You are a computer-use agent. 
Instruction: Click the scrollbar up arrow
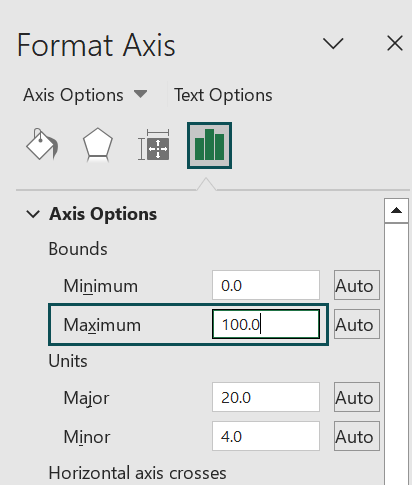(x=396, y=211)
